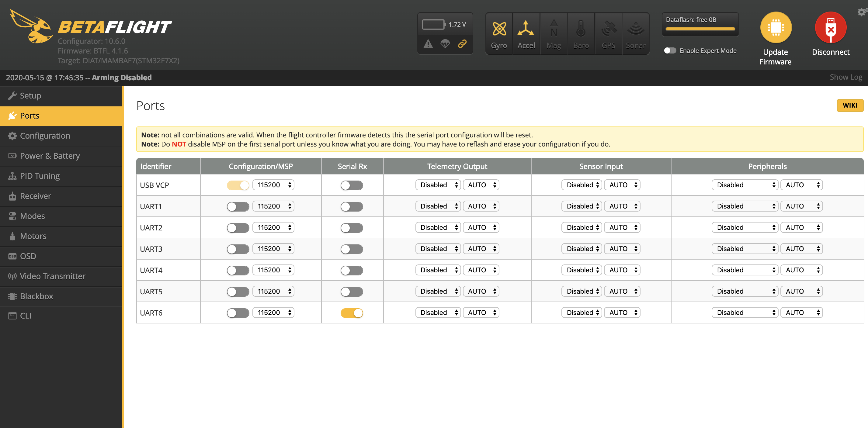868x428 pixels.
Task: Enable Serial Rx on UART2
Action: pos(352,228)
